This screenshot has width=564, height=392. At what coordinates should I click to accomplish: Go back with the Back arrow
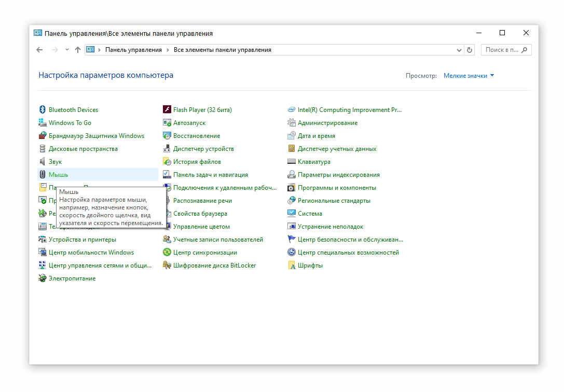tap(39, 50)
